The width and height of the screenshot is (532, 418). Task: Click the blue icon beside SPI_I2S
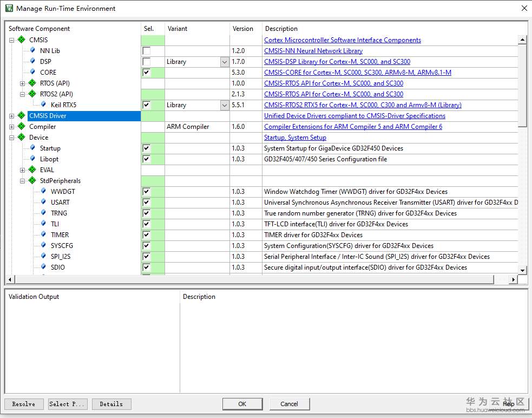click(43, 256)
